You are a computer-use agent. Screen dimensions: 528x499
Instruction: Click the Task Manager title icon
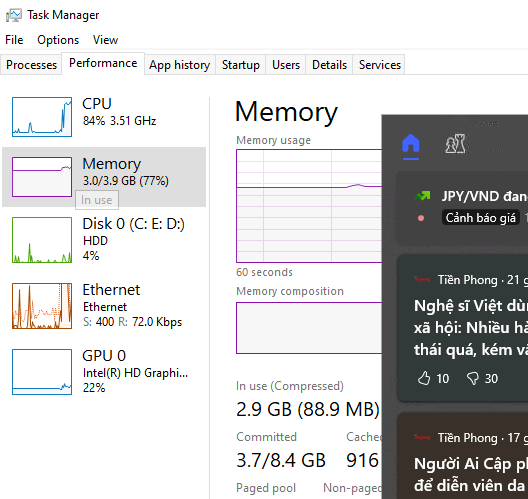pyautogui.click(x=14, y=15)
